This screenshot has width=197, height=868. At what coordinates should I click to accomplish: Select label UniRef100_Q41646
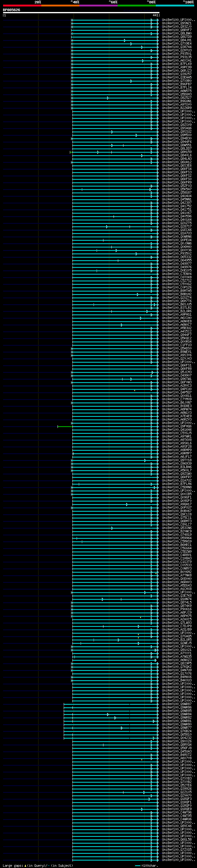coord(177,430)
